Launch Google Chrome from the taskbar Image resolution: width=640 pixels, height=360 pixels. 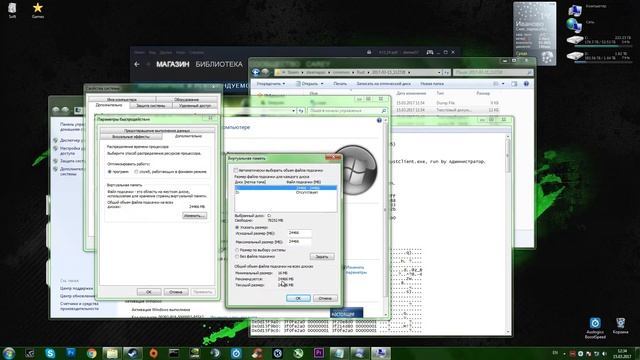91,353
